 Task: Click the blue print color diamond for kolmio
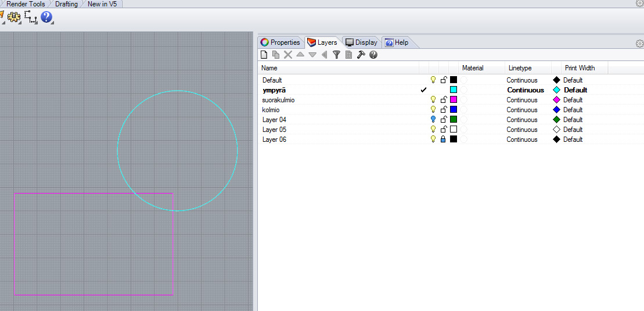coord(557,110)
